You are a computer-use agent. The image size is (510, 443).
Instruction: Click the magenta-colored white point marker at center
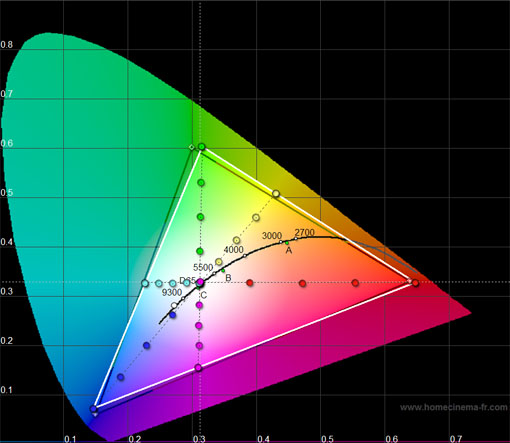pyautogui.click(x=200, y=282)
